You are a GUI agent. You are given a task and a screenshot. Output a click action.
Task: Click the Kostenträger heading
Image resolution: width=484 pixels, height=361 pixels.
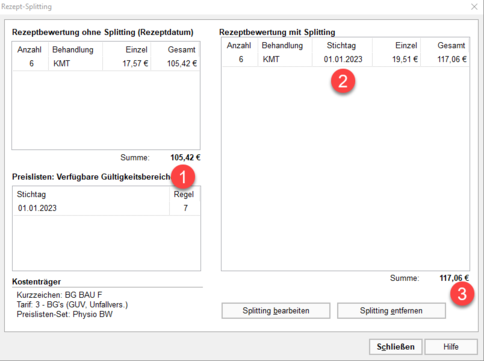coord(36,282)
